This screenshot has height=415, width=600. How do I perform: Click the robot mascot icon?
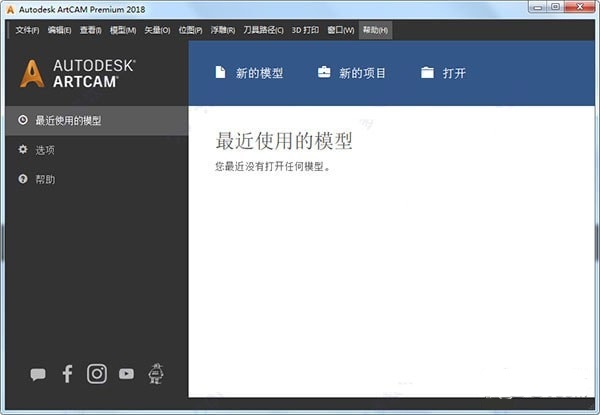tap(156, 373)
